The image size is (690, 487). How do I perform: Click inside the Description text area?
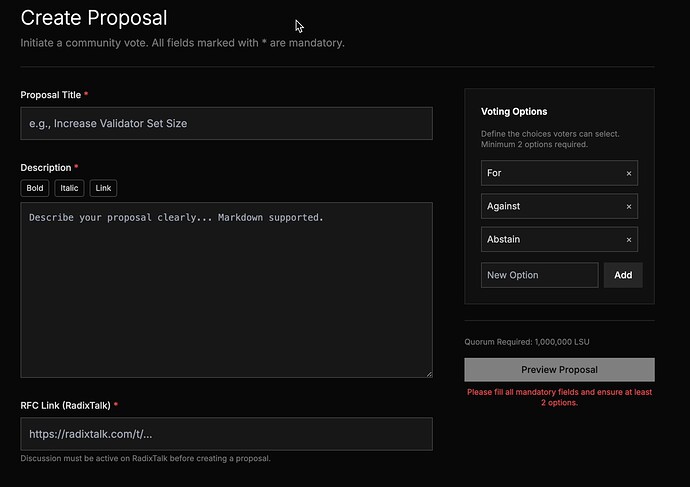[x=226, y=290]
